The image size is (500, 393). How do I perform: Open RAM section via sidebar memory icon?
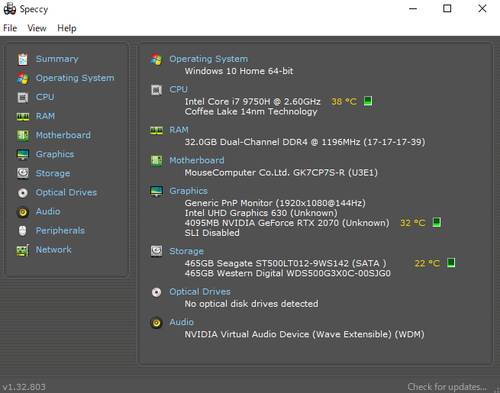click(x=23, y=116)
